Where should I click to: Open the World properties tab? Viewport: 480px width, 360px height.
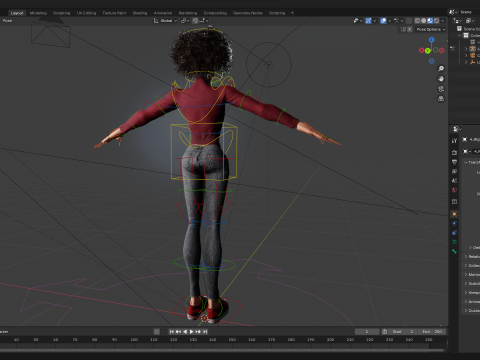(454, 190)
